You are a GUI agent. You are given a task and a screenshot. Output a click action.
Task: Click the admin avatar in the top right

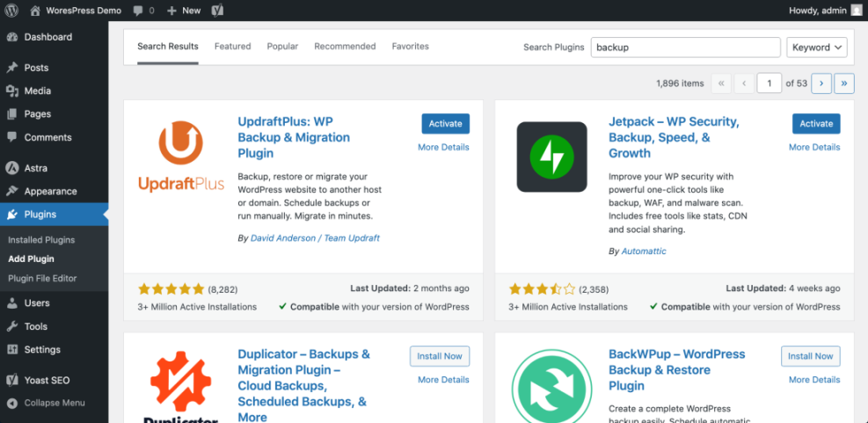point(857,10)
